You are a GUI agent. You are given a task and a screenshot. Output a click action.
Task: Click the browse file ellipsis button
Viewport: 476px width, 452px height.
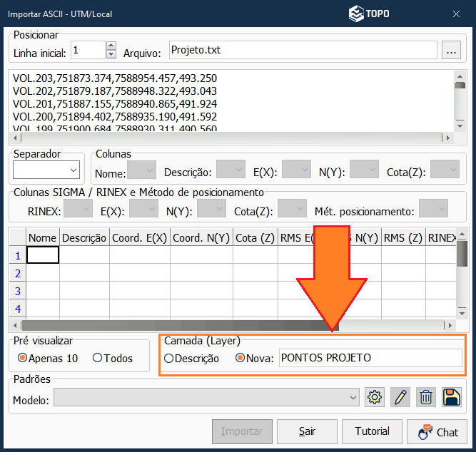click(450, 51)
